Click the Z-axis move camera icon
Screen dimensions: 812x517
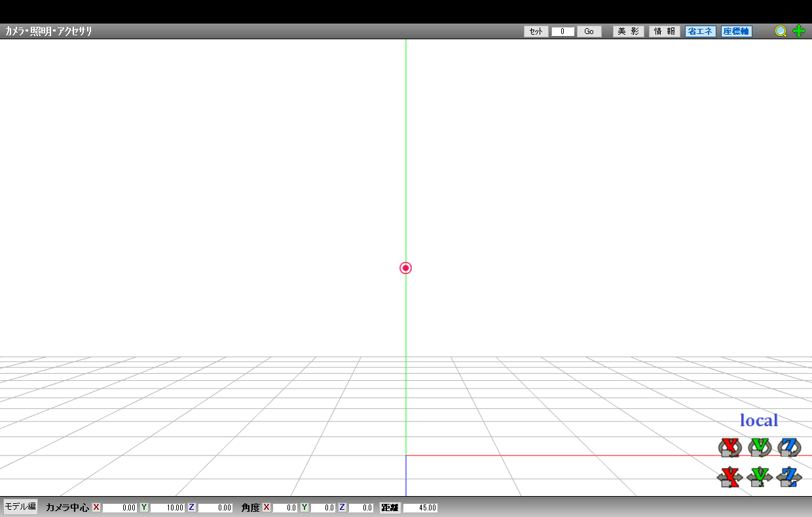pos(790,477)
